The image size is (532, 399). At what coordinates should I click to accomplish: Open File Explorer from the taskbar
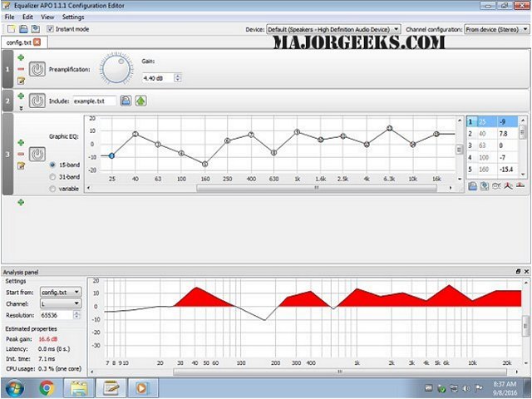(x=79, y=388)
